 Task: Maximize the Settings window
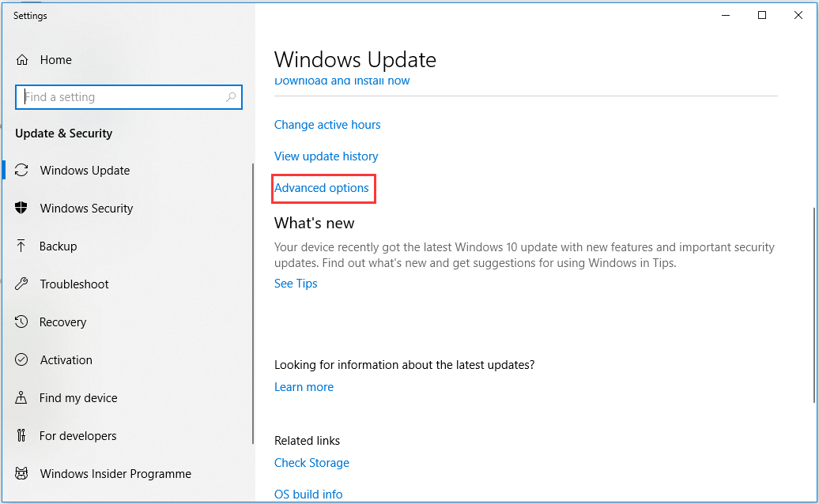pos(762,16)
